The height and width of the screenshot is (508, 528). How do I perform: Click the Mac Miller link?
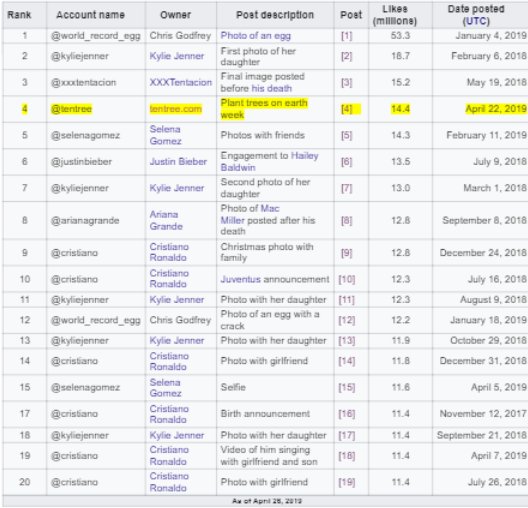pyautogui.click(x=250, y=214)
